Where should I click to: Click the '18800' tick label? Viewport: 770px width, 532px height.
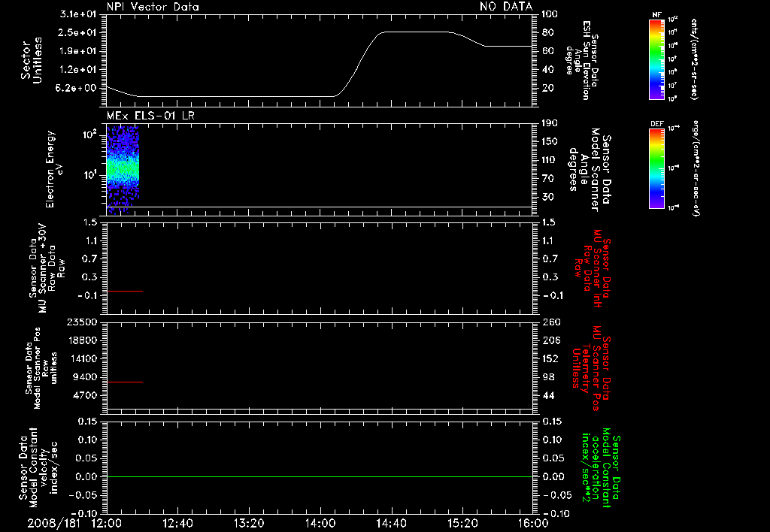coord(82,340)
